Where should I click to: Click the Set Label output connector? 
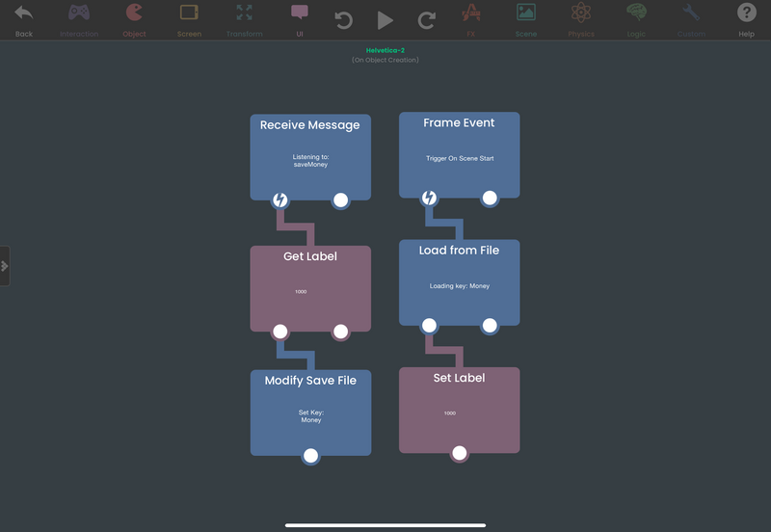coord(460,453)
